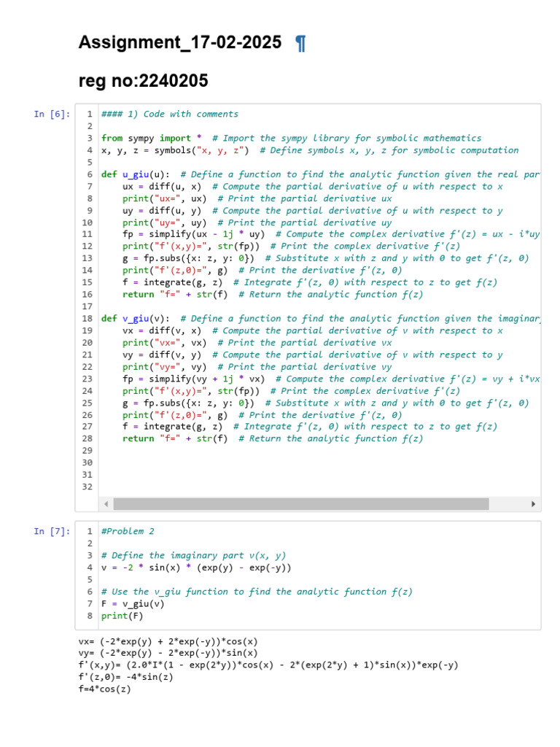Screen dimensions: 560x747
Task: Click the 'v = -2 * sin(x)' line
Action: pos(195,568)
